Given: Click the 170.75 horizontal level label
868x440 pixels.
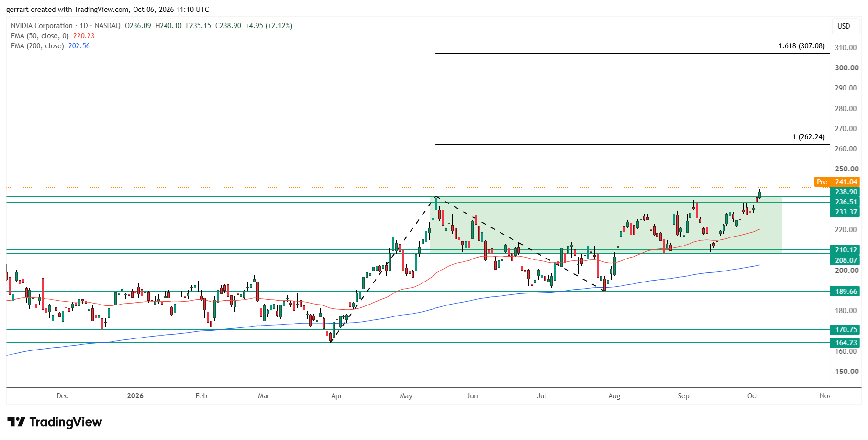Looking at the screenshot, I should point(846,330).
